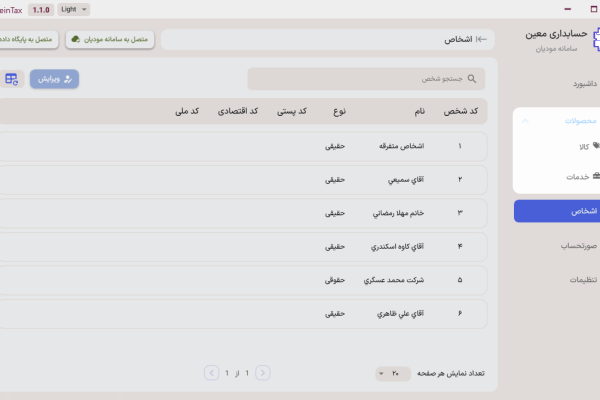This screenshot has width=600, height=400.
Task: Open داشبورد in the sidebar
Action: click(x=584, y=83)
